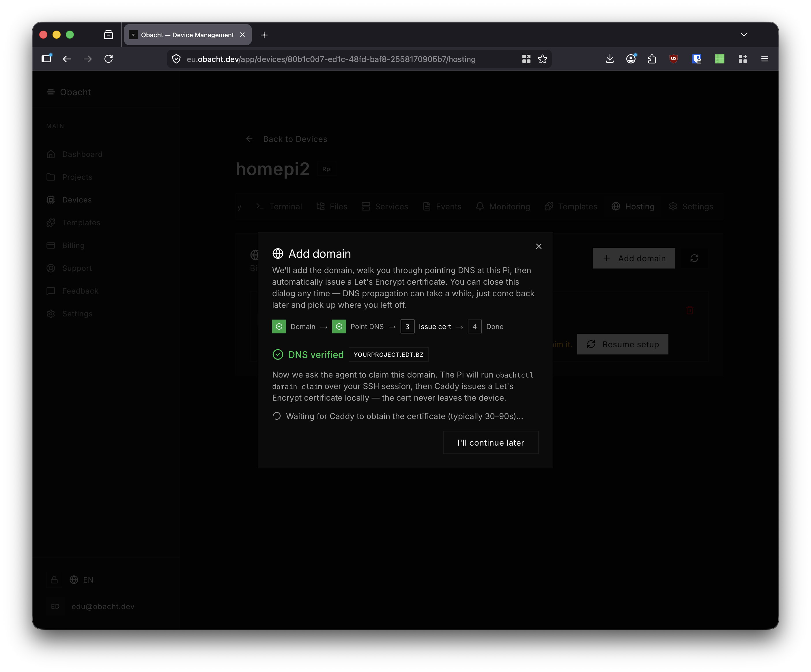Screen dimensions: 811x672
Task: Switch to the Events tab
Action: (442, 207)
